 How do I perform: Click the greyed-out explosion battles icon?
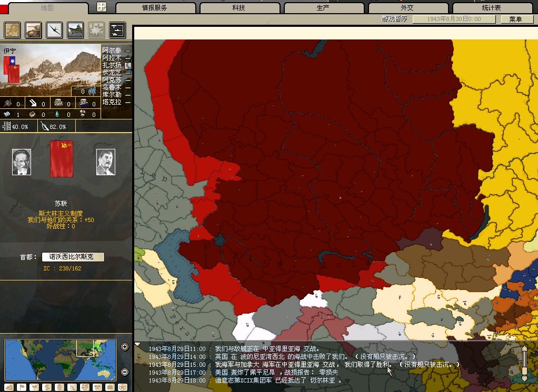pos(96,30)
